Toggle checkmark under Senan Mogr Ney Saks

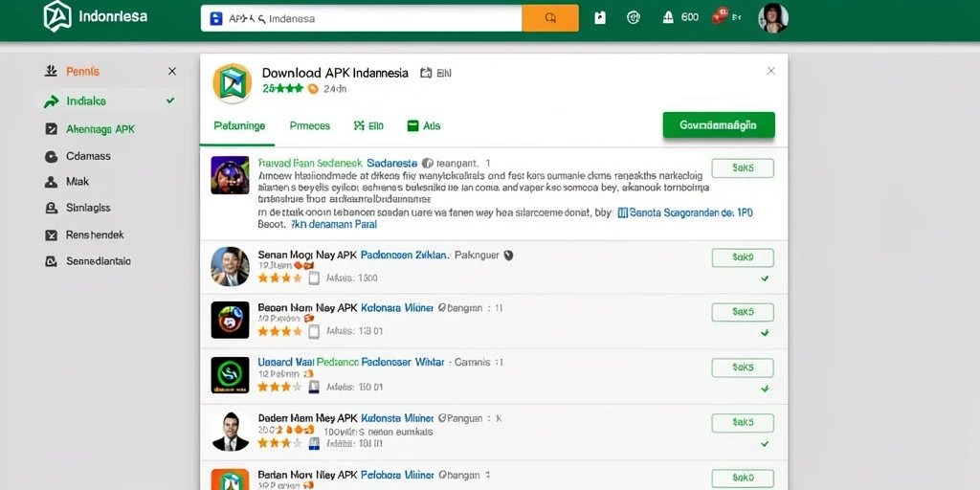point(765,278)
